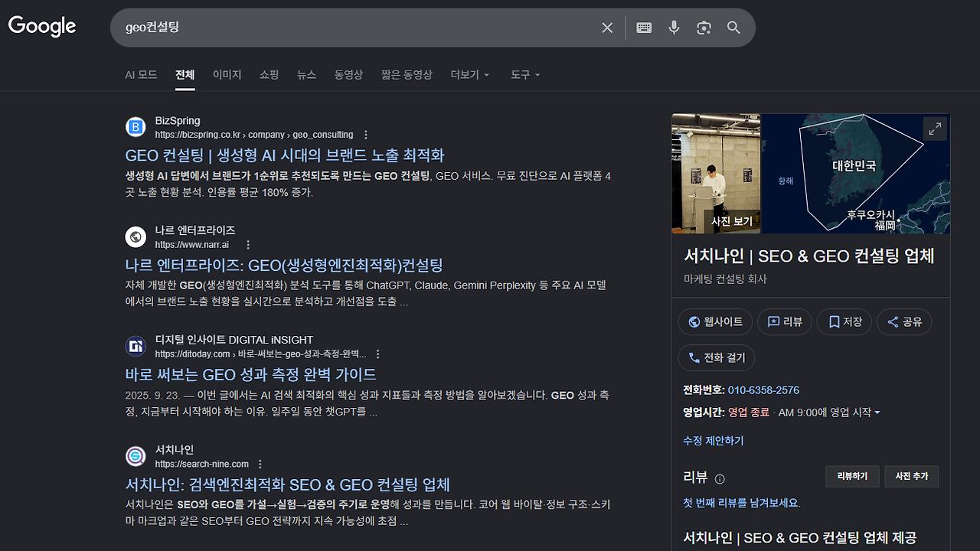Open the three-dot menu on 나르 엔터프라이즈 result
980x551 pixels.
click(247, 244)
